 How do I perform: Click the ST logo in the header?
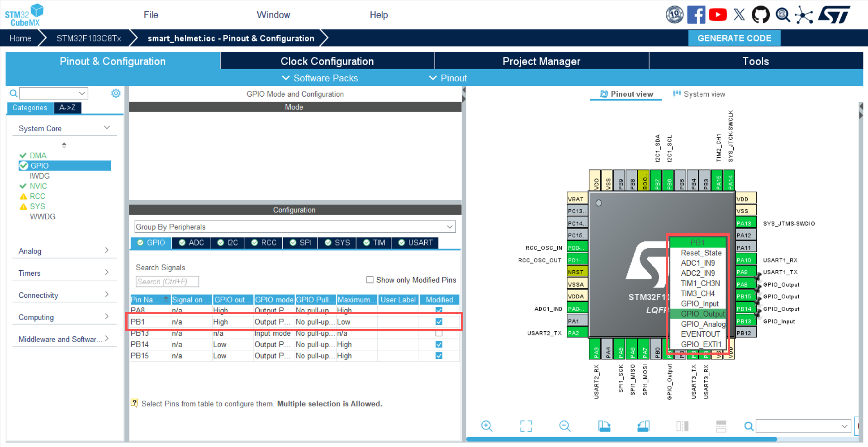[x=835, y=15]
